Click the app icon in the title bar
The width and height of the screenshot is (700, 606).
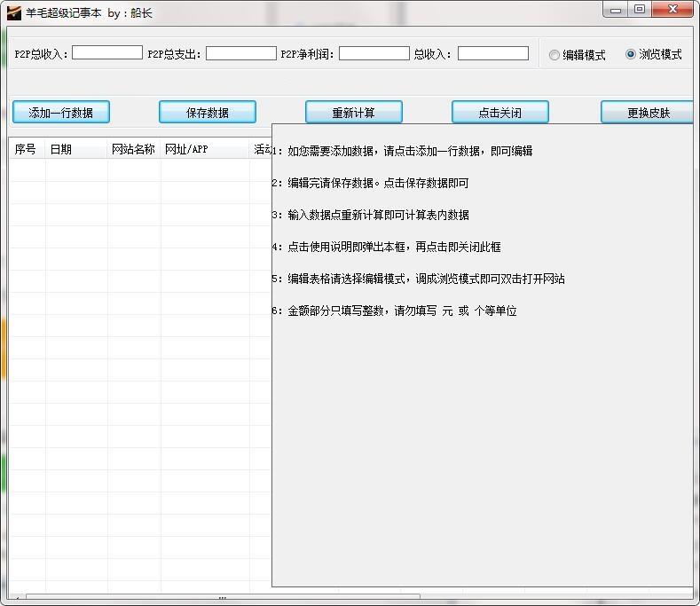pos(13,12)
